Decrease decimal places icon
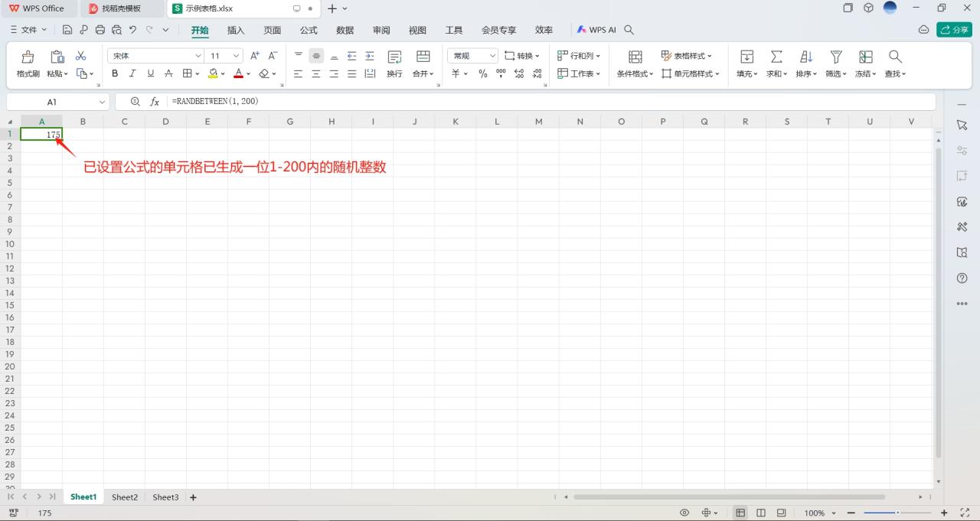 [x=537, y=73]
